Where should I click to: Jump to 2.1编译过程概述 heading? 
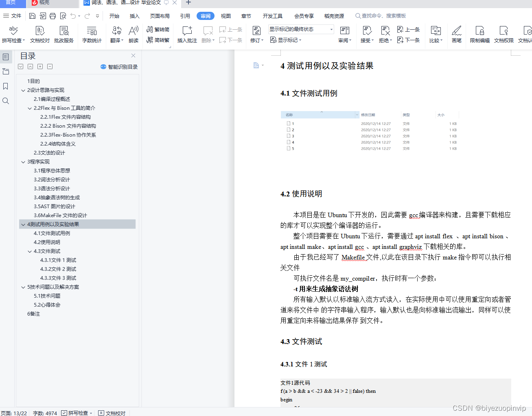point(52,99)
